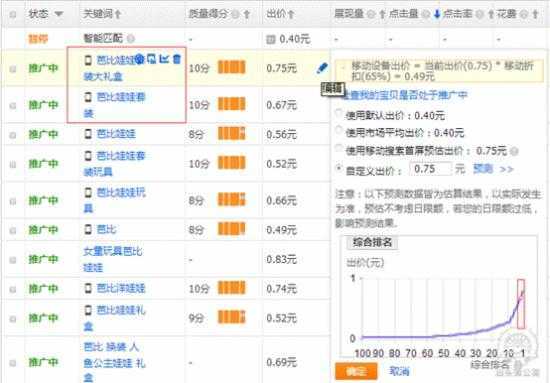Click the help icon after 首屏预估出价 0.75元
The image size is (550, 383).
tap(514, 151)
